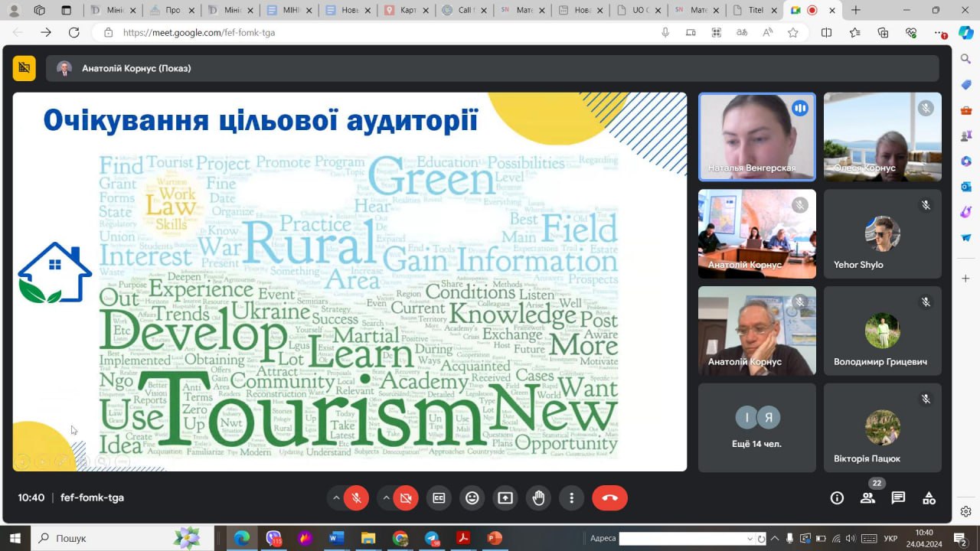This screenshot has height=551, width=980.
Task: Reload the page in the browser
Action: tap(74, 33)
